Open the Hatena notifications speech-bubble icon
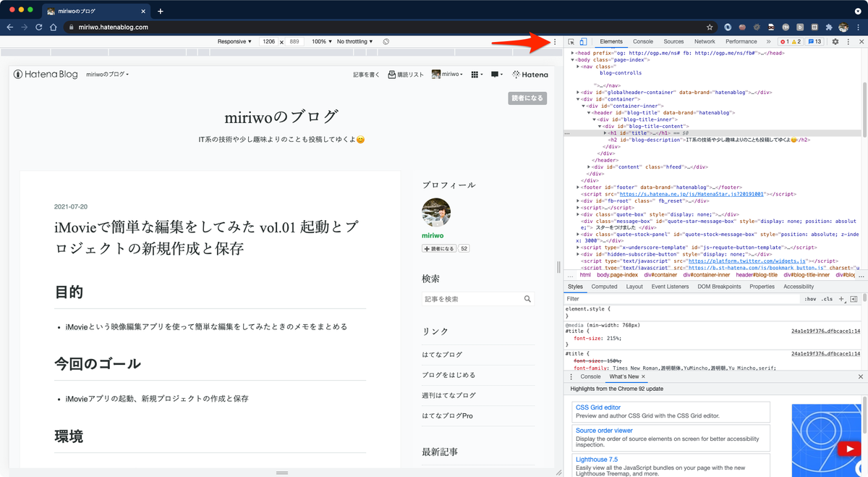 [496, 75]
